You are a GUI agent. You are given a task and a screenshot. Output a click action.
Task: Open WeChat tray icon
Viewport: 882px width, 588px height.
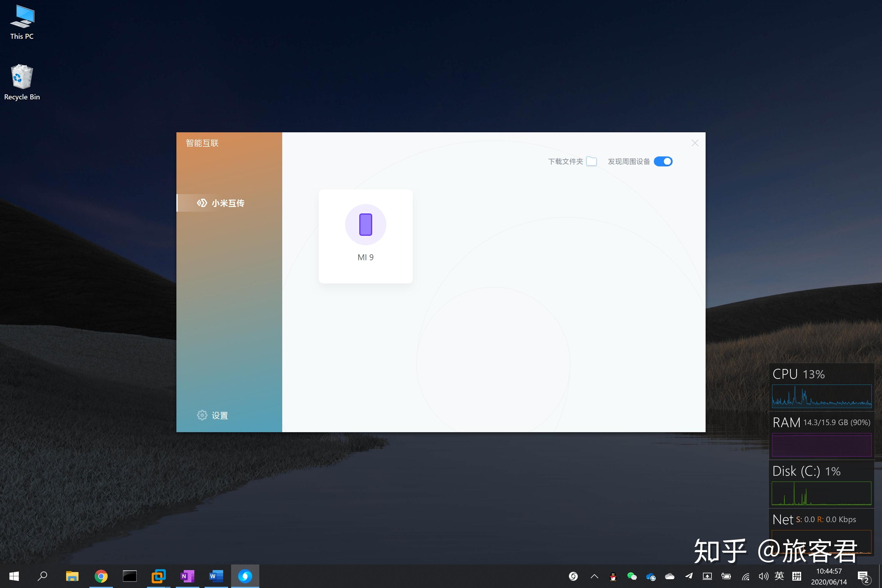tap(632, 576)
